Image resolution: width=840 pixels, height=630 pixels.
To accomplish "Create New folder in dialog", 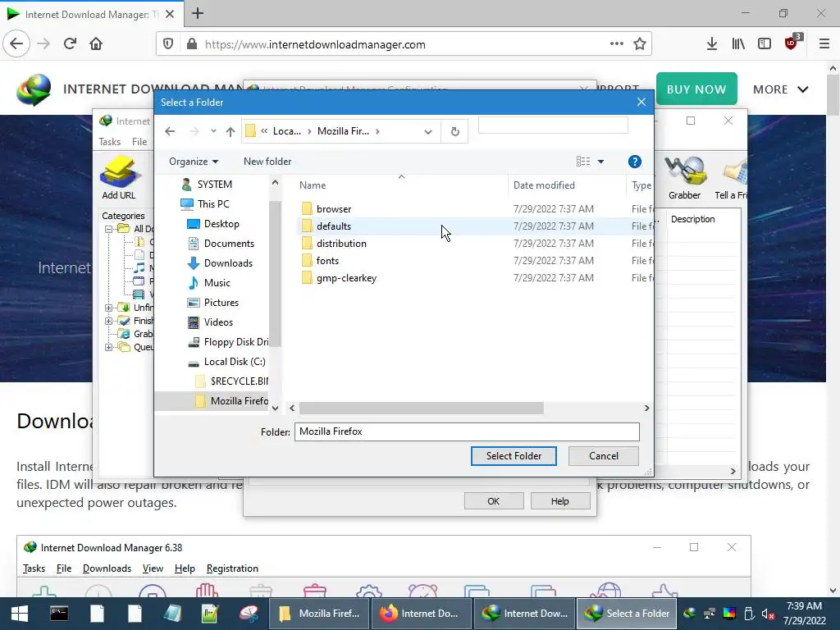I will pyautogui.click(x=267, y=162).
